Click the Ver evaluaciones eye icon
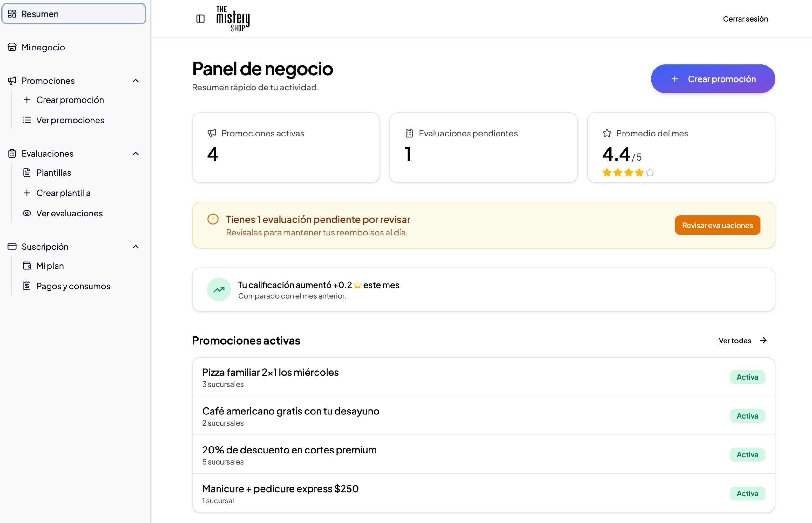The height and width of the screenshot is (523, 812). coord(27,213)
